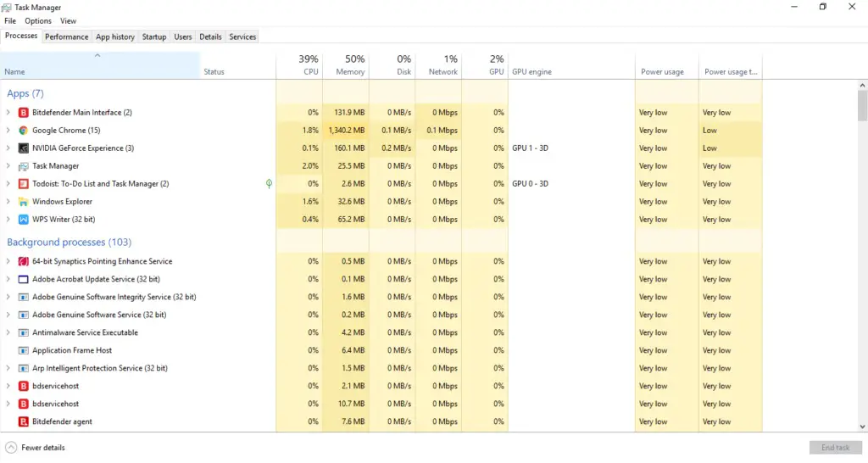The image size is (868, 463).
Task: Switch to the Users tab
Action: tap(183, 36)
